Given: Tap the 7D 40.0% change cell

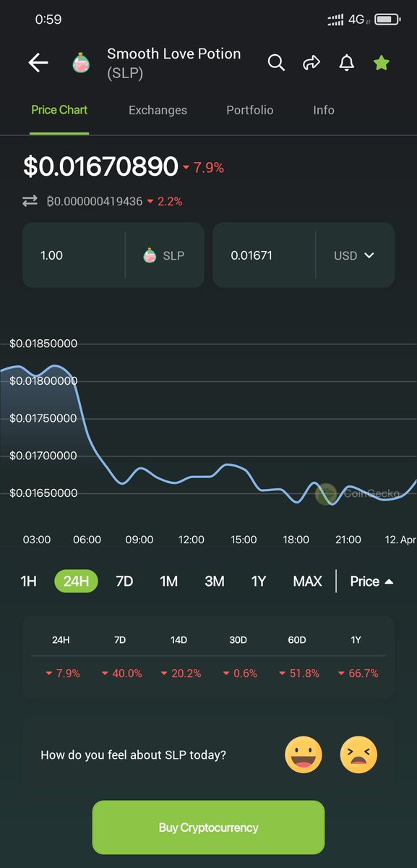Looking at the screenshot, I should click(x=121, y=673).
